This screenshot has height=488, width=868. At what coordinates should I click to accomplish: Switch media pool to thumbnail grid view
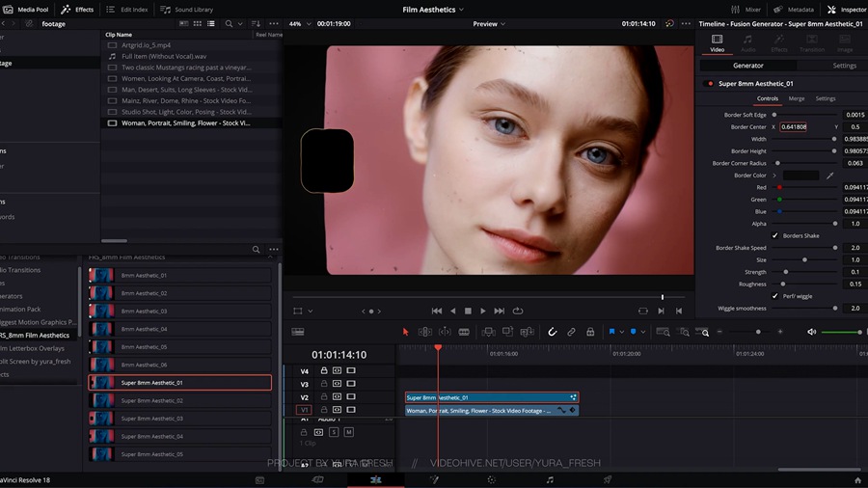198,23
